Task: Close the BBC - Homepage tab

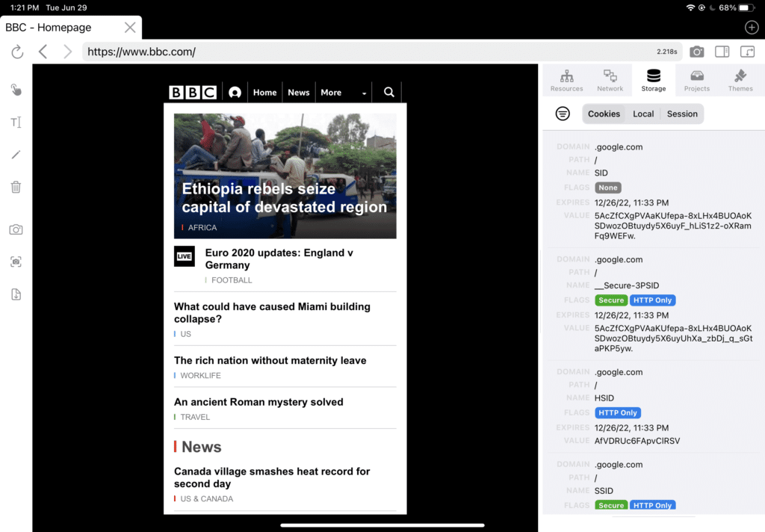Action: pos(130,28)
